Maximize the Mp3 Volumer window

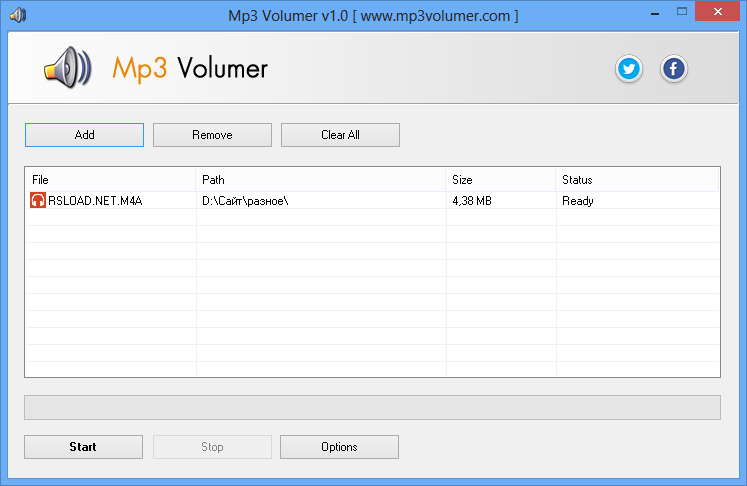coord(682,12)
